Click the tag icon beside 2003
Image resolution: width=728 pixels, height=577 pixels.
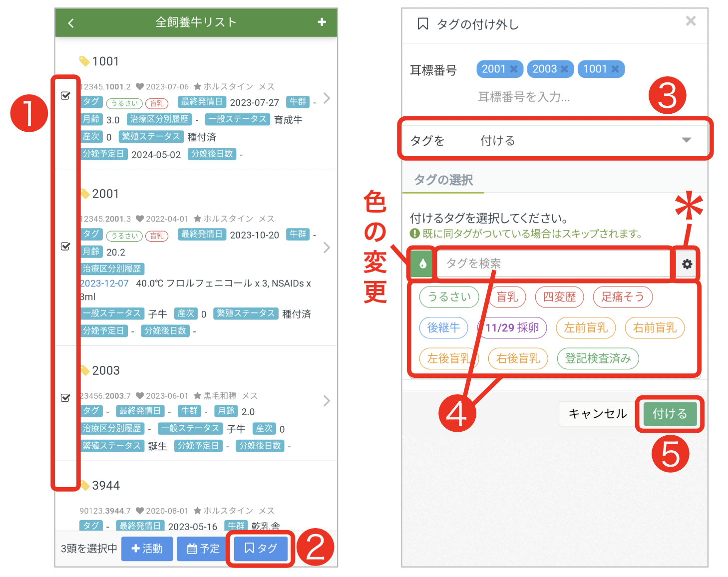[84, 370]
